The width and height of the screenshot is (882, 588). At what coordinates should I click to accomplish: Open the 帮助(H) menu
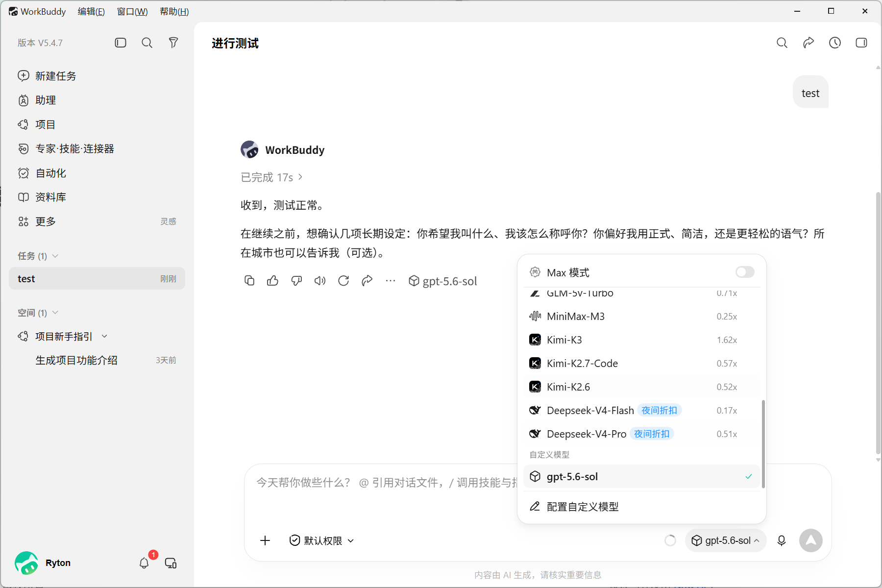[174, 11]
